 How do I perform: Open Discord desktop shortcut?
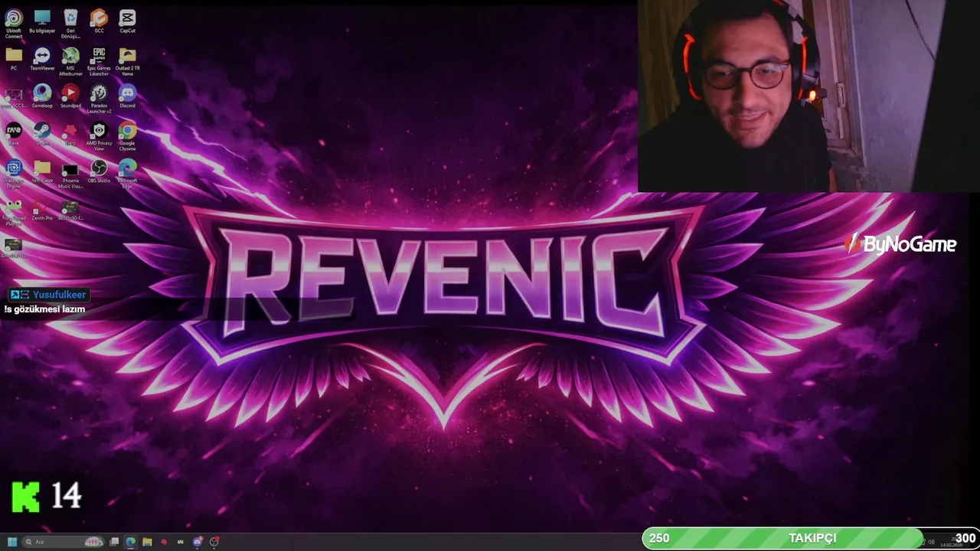(x=127, y=96)
